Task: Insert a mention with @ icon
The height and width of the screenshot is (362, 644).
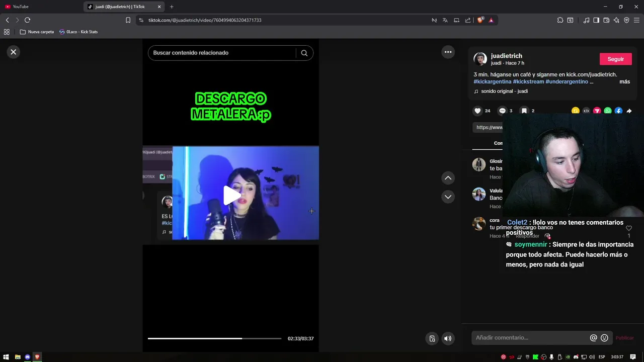Action: tap(593, 338)
